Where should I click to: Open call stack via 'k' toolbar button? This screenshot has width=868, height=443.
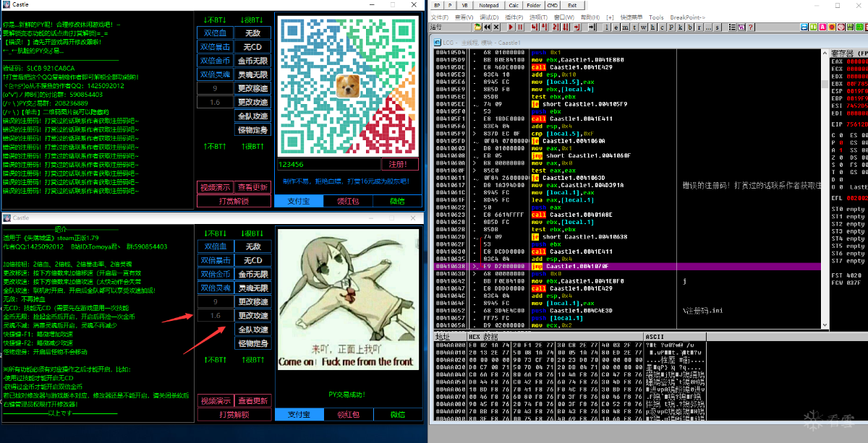(x=681, y=27)
